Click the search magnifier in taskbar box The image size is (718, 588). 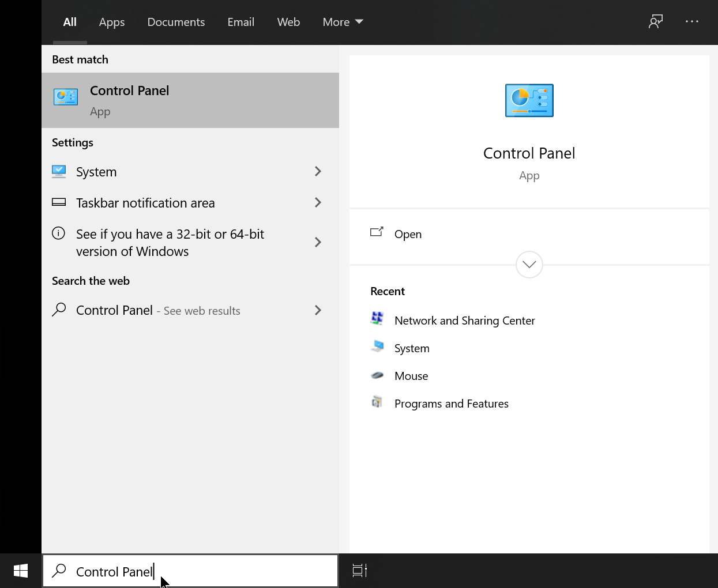[59, 571]
